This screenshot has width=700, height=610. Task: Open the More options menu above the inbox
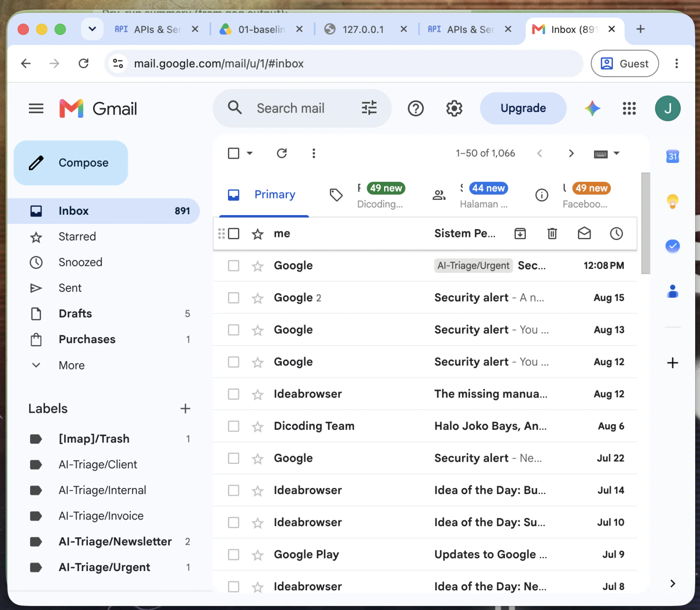[314, 153]
